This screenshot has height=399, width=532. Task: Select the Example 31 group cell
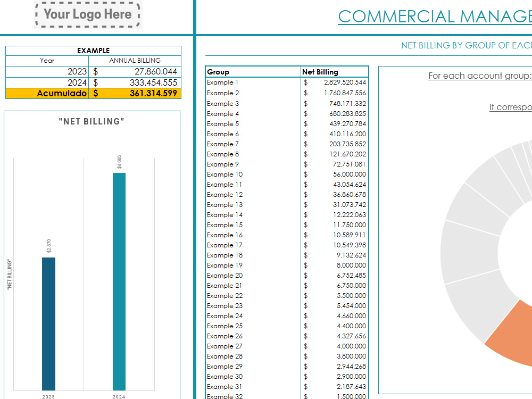(253, 387)
